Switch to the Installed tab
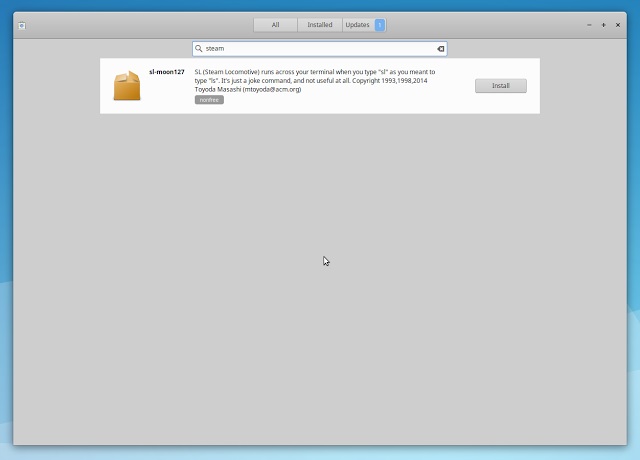This screenshot has width=640, height=460. point(320,25)
